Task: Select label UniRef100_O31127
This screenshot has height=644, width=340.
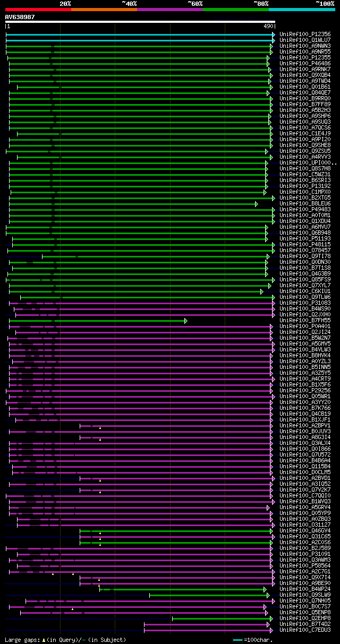Action: 305,525
